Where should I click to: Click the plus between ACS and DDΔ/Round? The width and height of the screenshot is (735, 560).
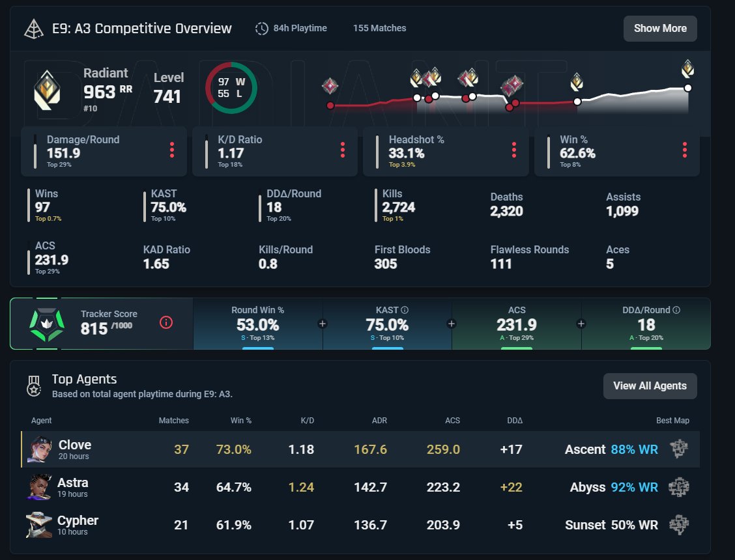581,324
